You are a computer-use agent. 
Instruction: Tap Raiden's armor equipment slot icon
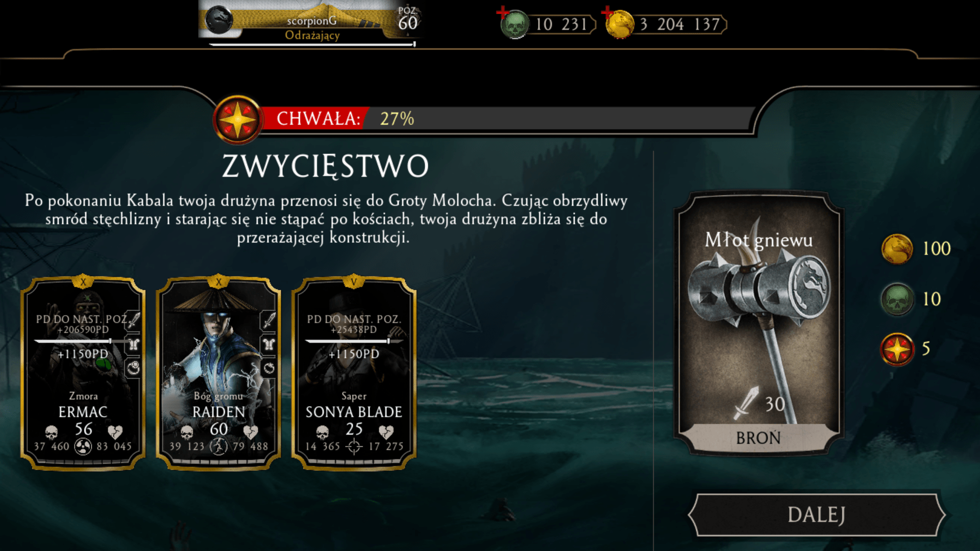(x=269, y=344)
